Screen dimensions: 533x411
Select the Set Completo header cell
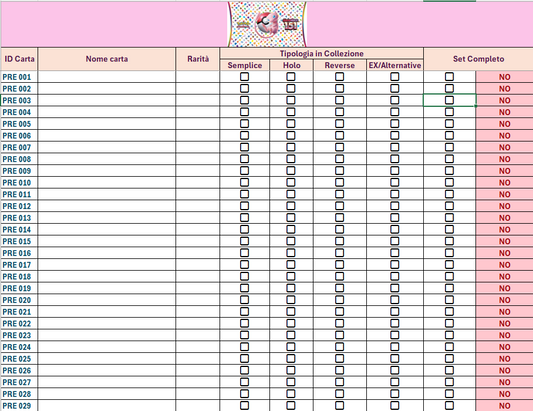[478, 59]
